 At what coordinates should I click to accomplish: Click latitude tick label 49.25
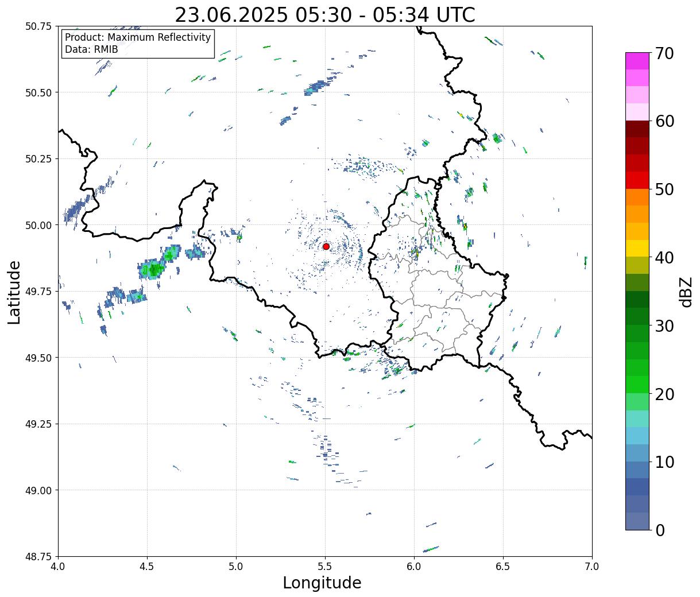pyautogui.click(x=38, y=424)
